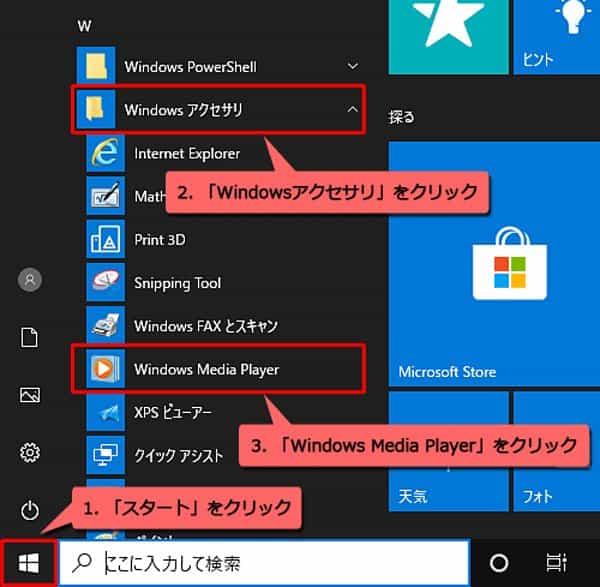Image resolution: width=600 pixels, height=587 pixels.
Task: Select the Windows Media Player label
Action: pos(207,370)
